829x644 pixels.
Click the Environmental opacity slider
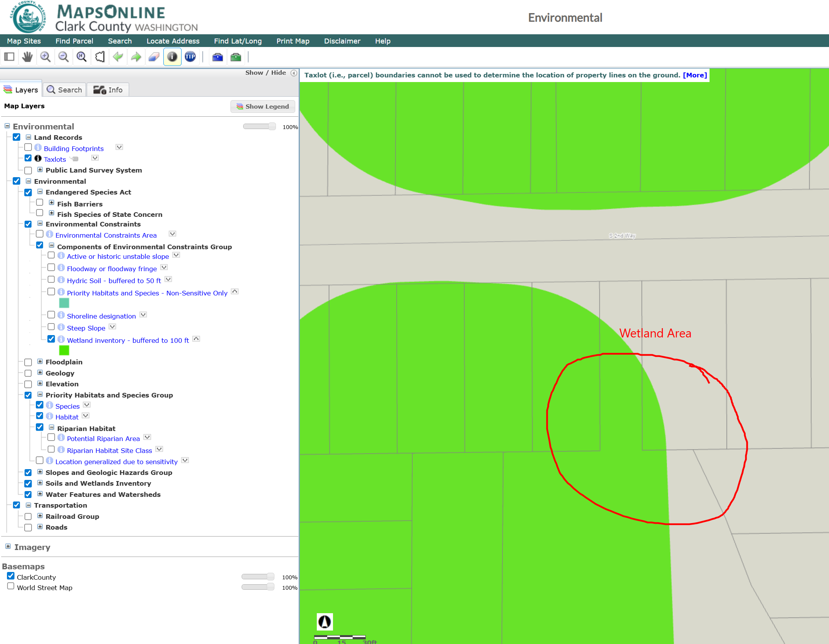tap(259, 127)
